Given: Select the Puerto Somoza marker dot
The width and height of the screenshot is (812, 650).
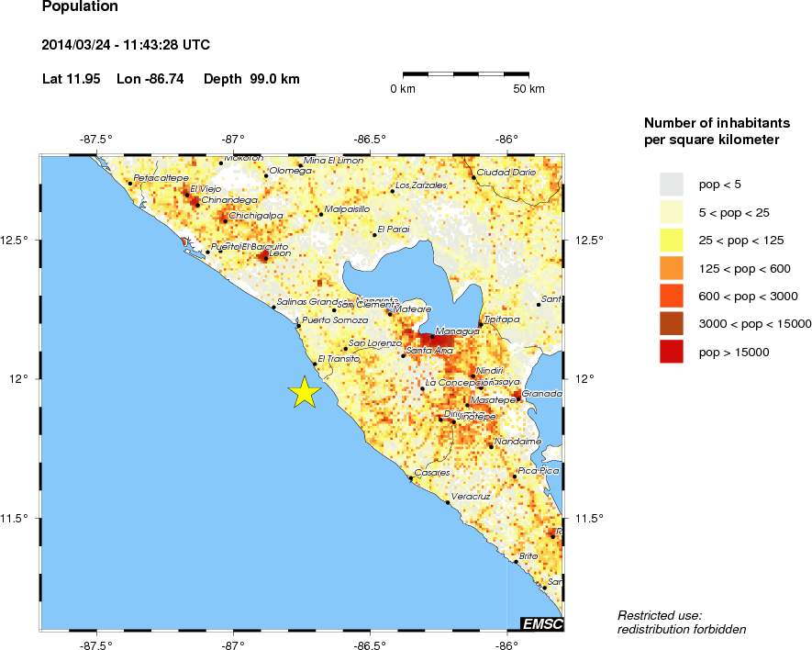Looking at the screenshot, I should click(297, 325).
